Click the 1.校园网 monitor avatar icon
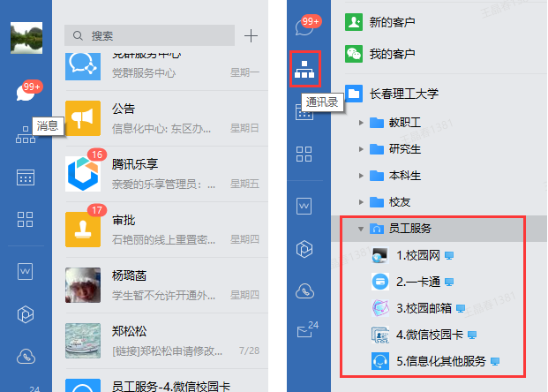Screen dimensions: 548x392 tap(380, 256)
